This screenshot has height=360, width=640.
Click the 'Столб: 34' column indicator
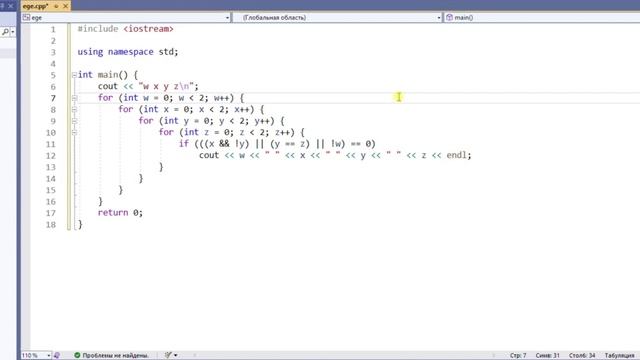click(x=582, y=356)
